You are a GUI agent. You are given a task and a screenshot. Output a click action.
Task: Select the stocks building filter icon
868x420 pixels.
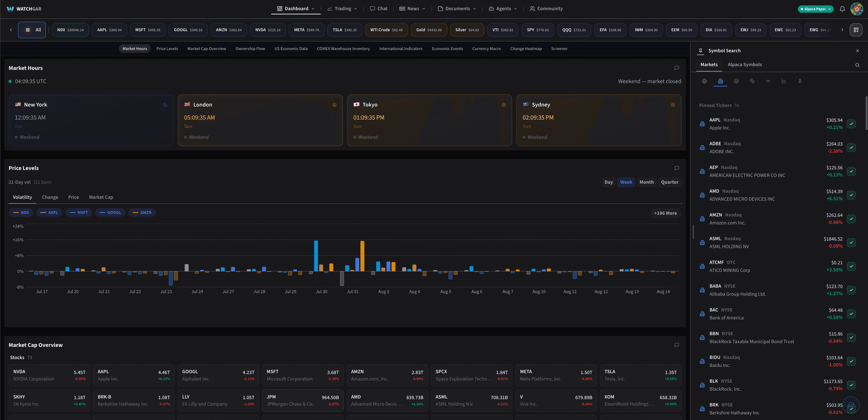pyautogui.click(x=720, y=81)
